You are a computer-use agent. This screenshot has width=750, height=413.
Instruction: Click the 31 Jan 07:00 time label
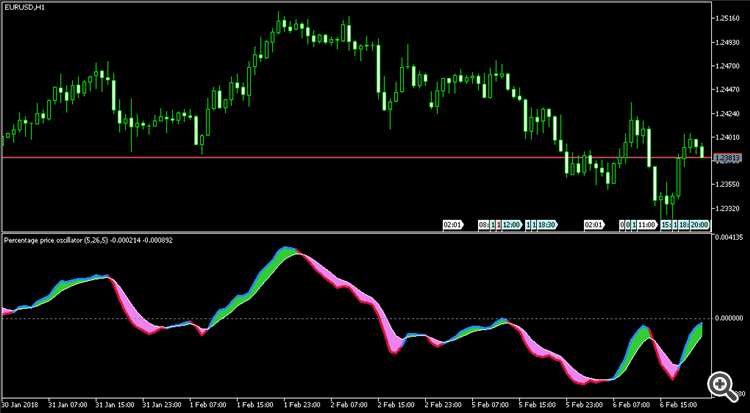[67, 404]
